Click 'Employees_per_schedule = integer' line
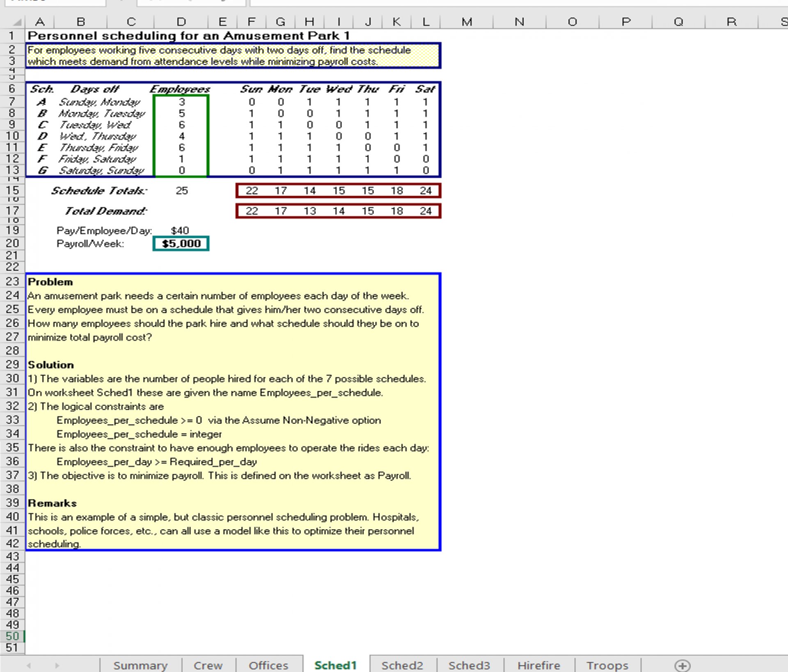The height and width of the screenshot is (672, 788). tap(139, 434)
